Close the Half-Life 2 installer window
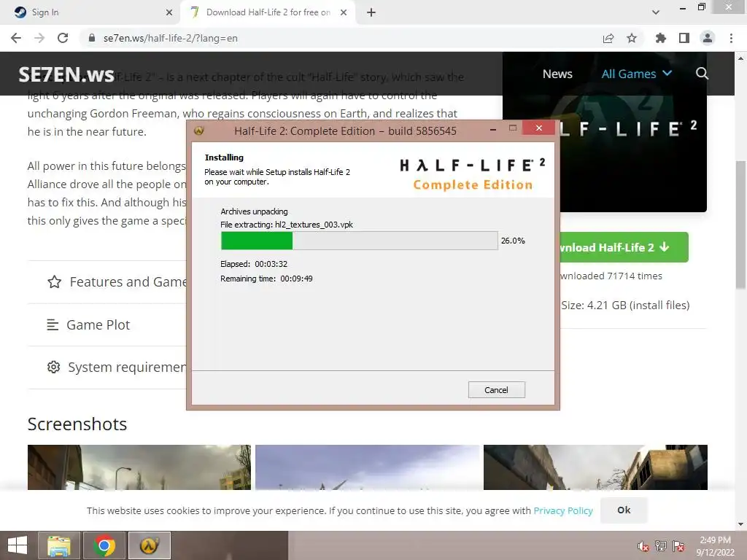Image resolution: width=747 pixels, height=560 pixels. click(539, 128)
